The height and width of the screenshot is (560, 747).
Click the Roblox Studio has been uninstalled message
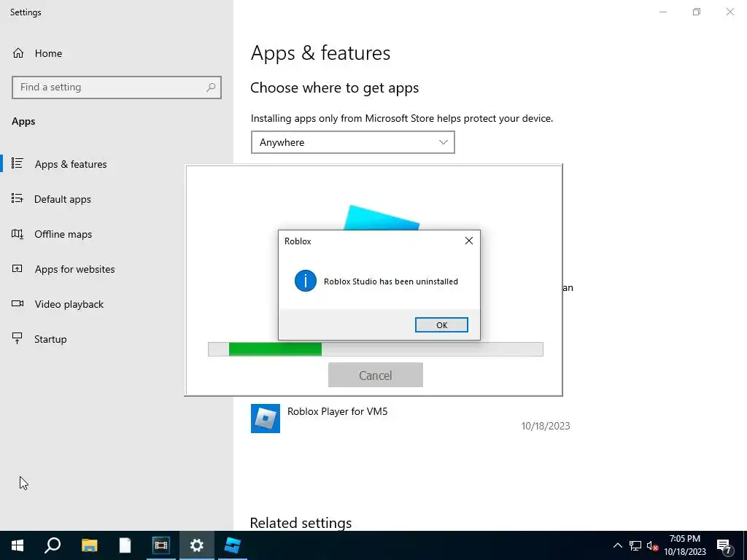391,281
